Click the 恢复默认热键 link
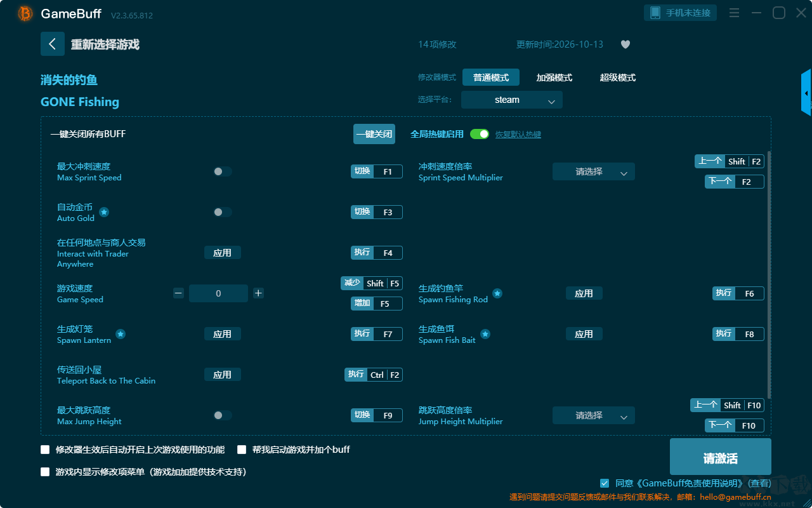This screenshot has height=508, width=812. point(518,135)
